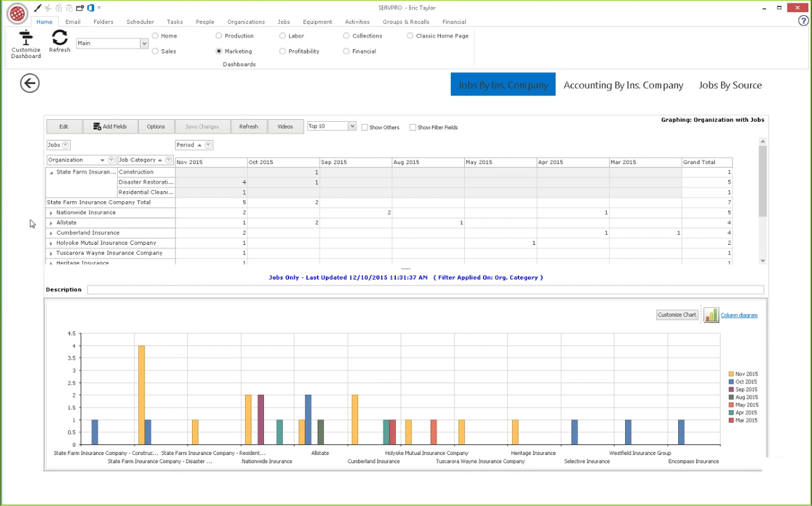Expand the Nationwide Insurance row
The height and width of the screenshot is (506, 812).
coord(51,213)
